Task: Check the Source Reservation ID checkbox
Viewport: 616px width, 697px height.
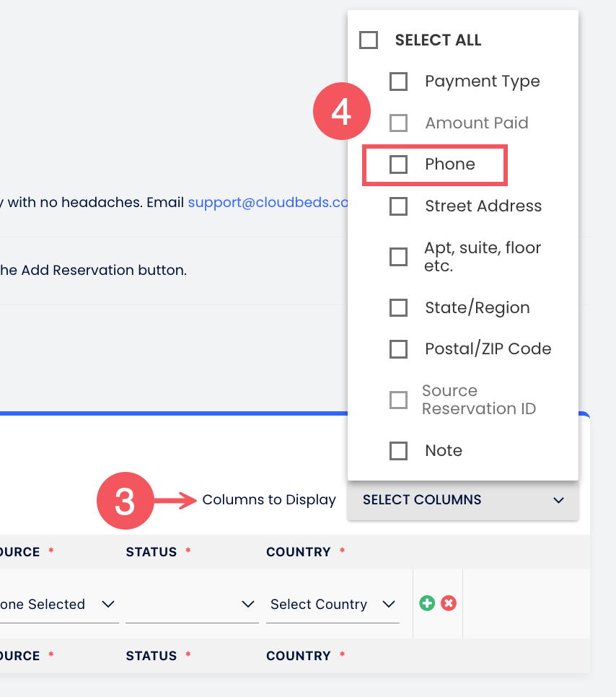Action: pyautogui.click(x=398, y=400)
